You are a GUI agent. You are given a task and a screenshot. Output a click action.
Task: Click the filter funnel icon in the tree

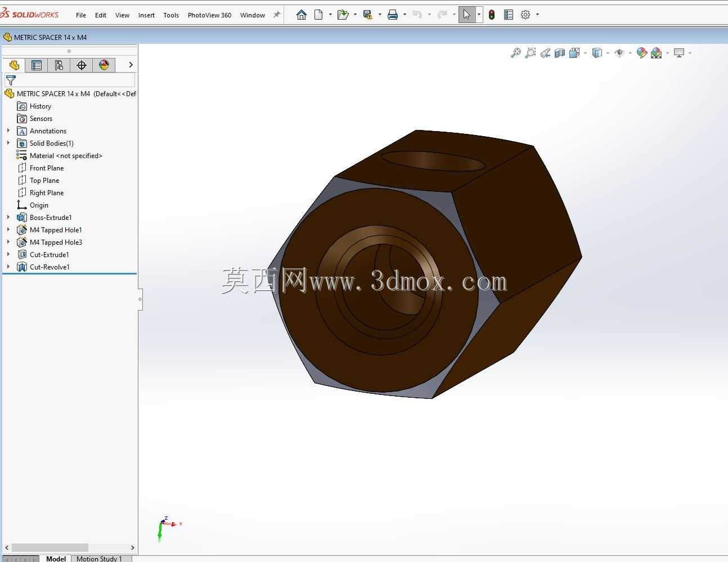(x=11, y=80)
